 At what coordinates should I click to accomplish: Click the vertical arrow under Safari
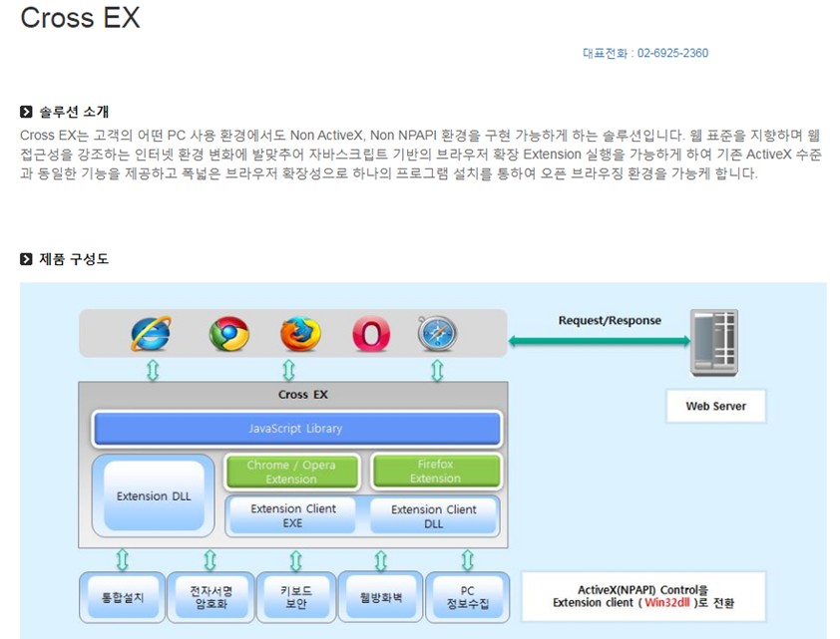click(x=437, y=371)
